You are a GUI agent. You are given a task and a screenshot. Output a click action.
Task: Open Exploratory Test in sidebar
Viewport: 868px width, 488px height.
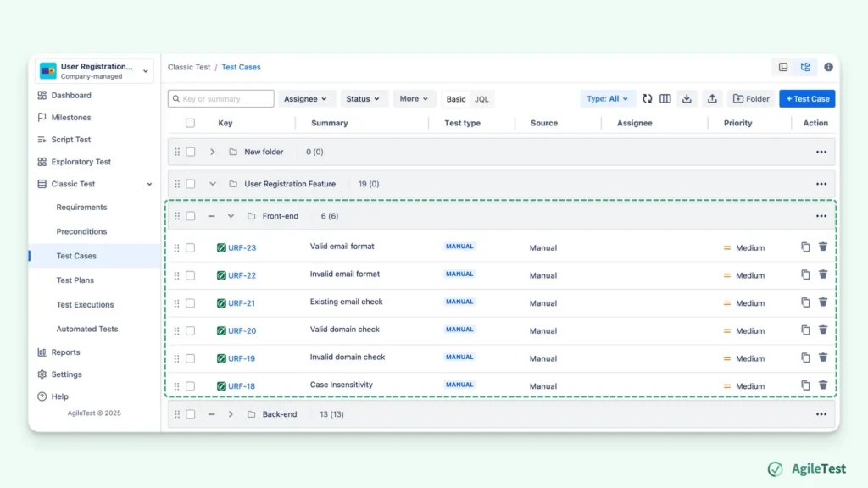(81, 162)
